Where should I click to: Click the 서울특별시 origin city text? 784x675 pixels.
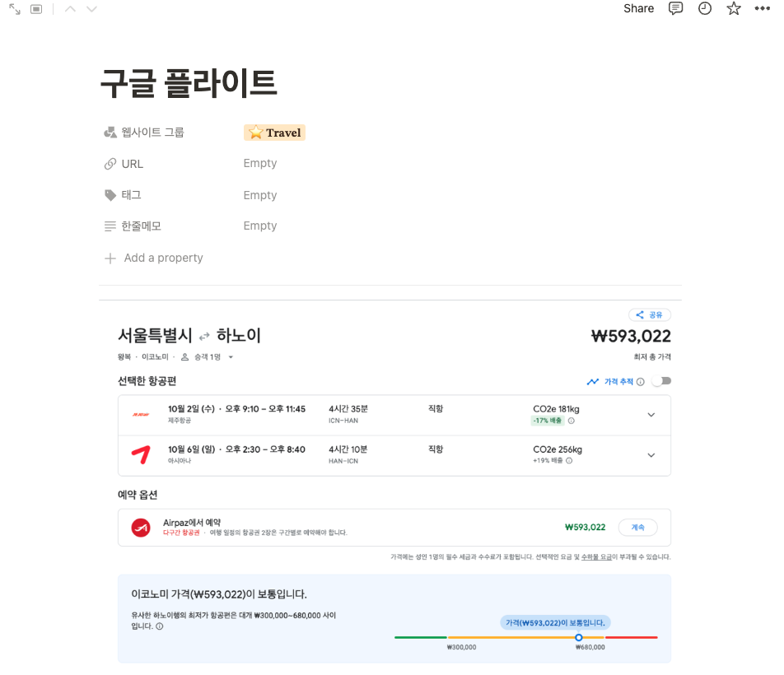click(155, 335)
